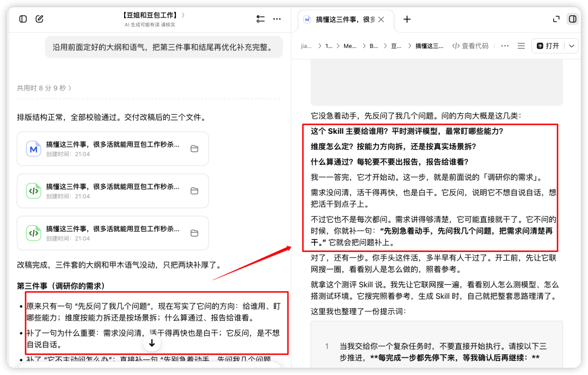
Task: Expand the 共用时 8 分 9 秒 details
Action: [x=44, y=88]
